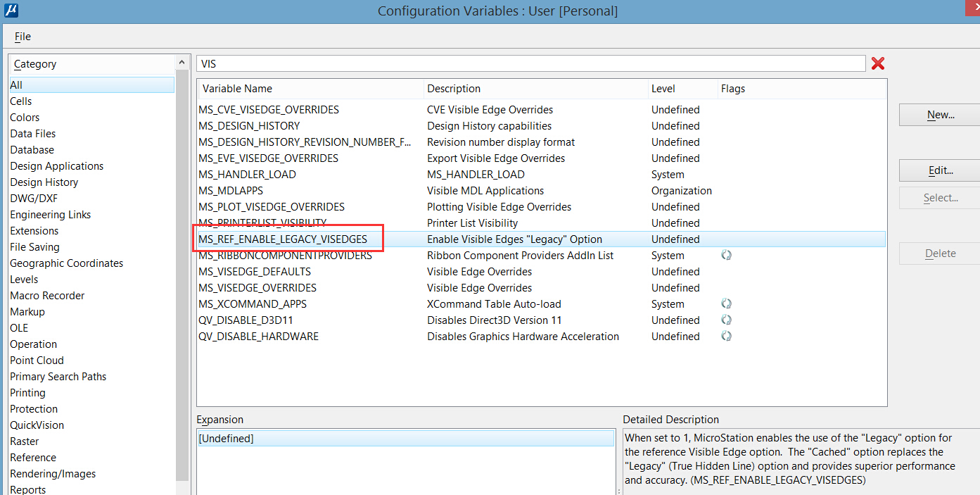This screenshot has width=980, height=495.
Task: Sort by Flags column header
Action: (801, 89)
